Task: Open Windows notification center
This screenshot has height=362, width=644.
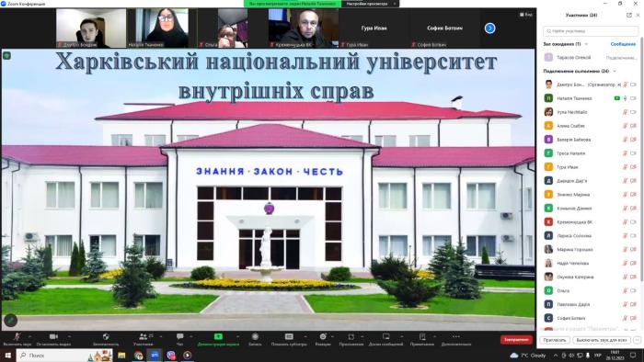Action: (633, 355)
